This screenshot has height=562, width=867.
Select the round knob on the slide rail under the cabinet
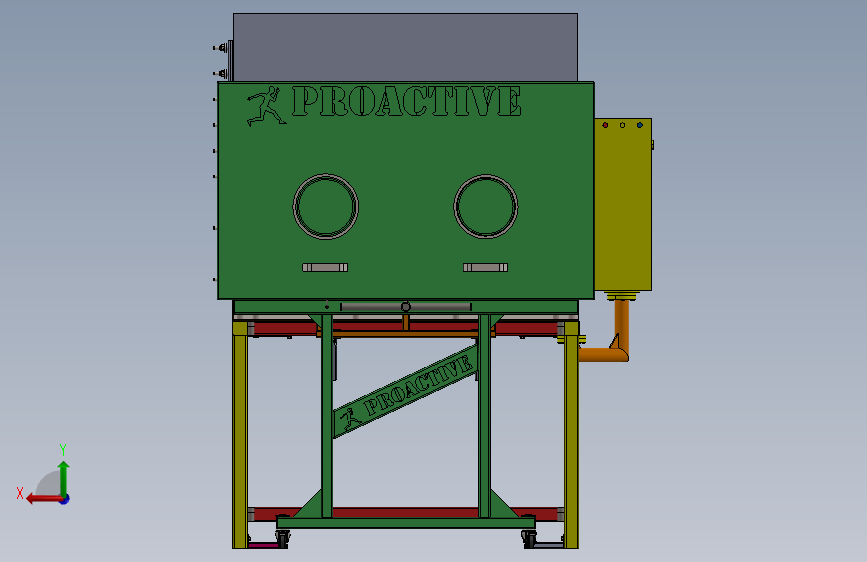point(406,307)
